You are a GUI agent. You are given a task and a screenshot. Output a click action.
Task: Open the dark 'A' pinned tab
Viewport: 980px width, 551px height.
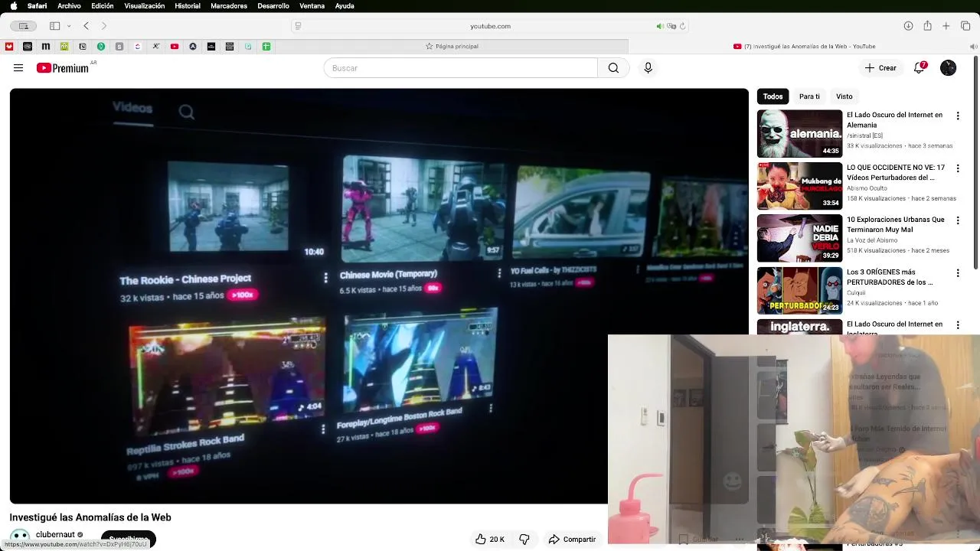click(x=193, y=47)
